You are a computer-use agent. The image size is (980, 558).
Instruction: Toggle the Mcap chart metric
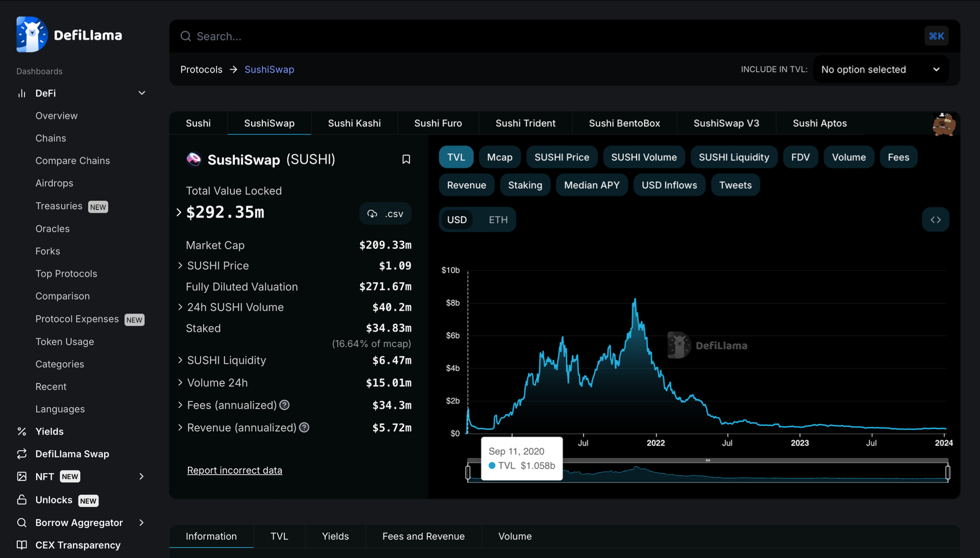click(x=499, y=157)
